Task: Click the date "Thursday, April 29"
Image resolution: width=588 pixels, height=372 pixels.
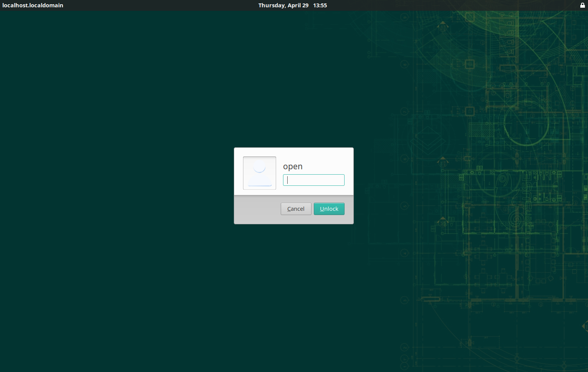Action: [x=283, y=5]
